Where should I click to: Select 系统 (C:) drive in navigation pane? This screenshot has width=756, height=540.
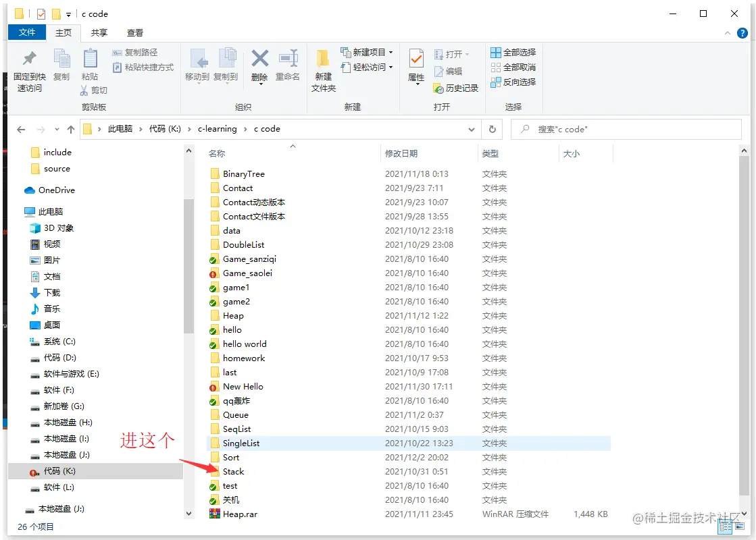(x=53, y=342)
